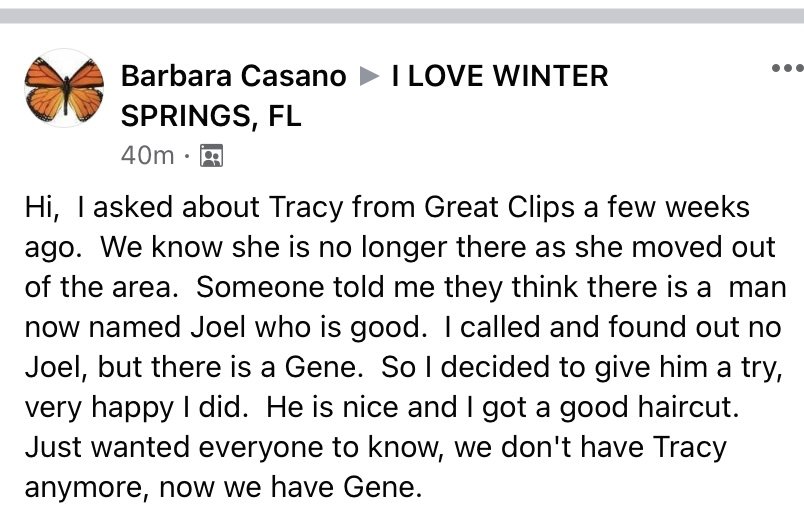
Task: Click the final words now we have Gene
Action: coord(291,487)
